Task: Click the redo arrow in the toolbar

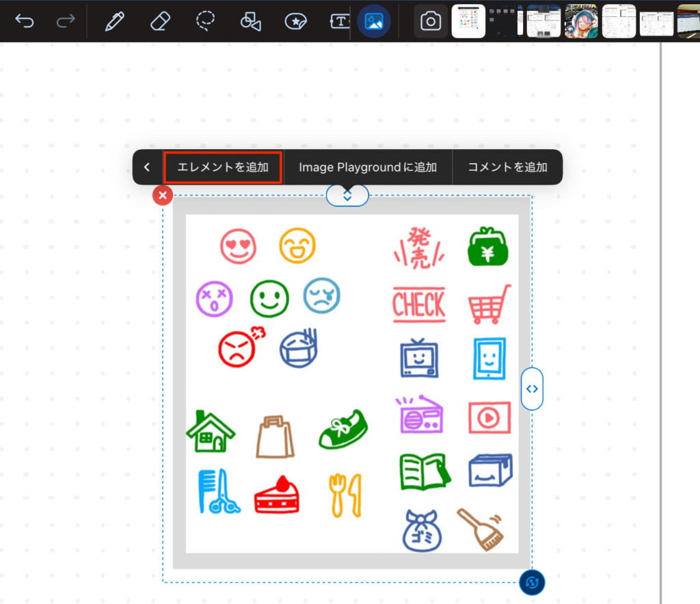Action: [x=66, y=22]
